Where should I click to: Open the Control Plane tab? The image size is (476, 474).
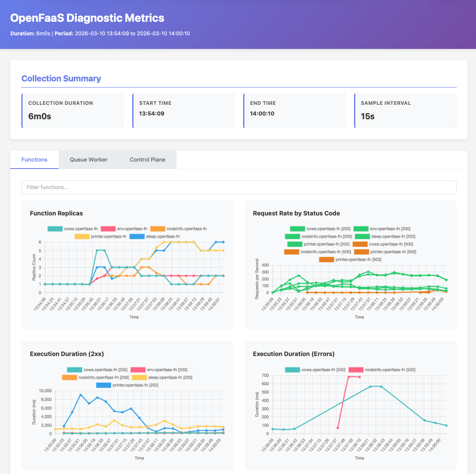pos(147,160)
